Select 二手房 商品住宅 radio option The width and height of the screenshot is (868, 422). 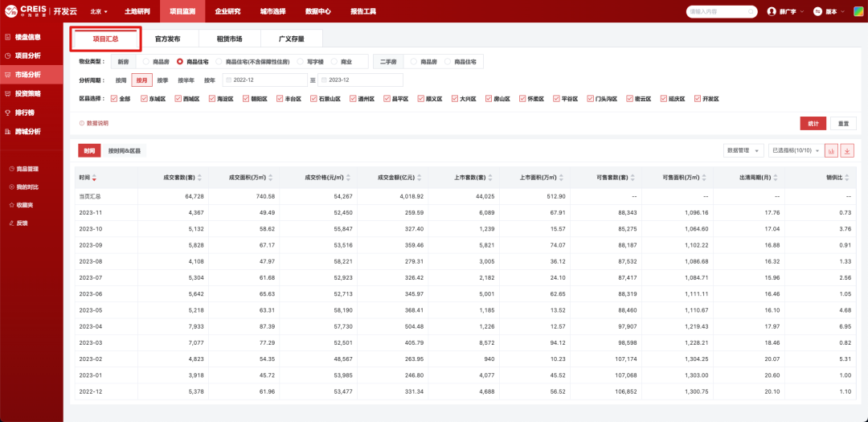448,61
